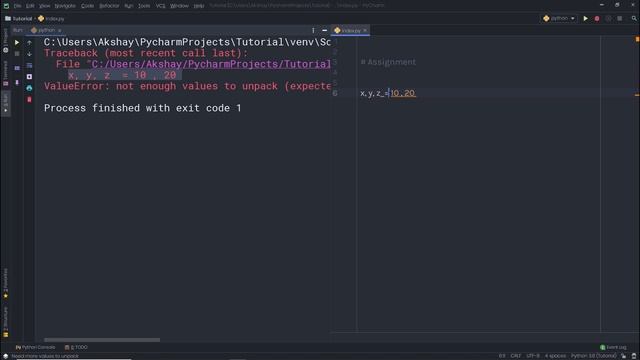Run python configuration from main toolbar
This screenshot has width=640, height=360.
(585, 18)
